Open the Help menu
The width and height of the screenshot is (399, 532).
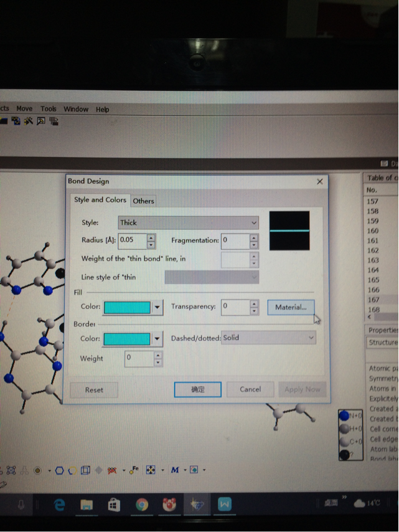pyautogui.click(x=102, y=109)
